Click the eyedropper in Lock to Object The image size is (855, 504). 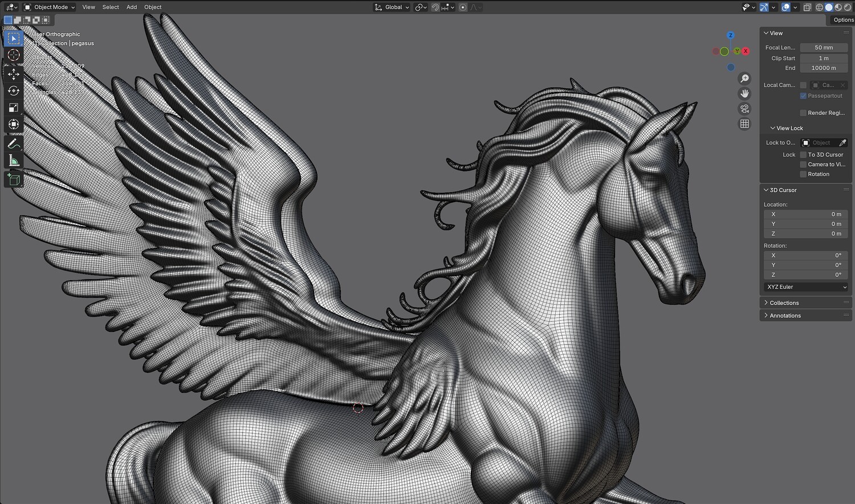pyautogui.click(x=842, y=143)
